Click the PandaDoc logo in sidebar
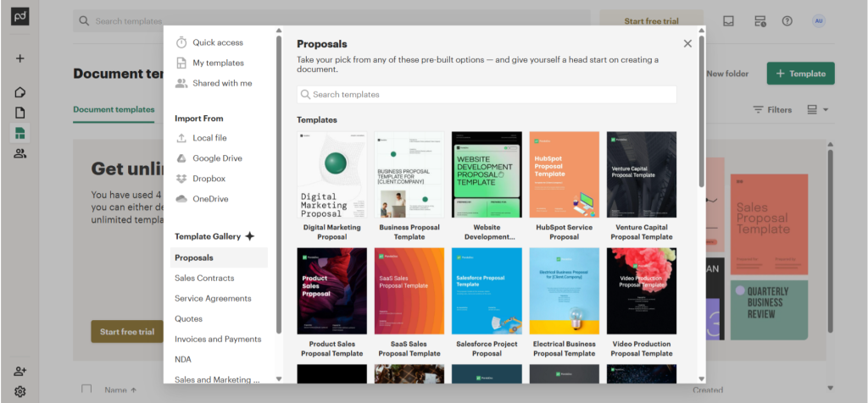868x403 pixels. click(20, 19)
